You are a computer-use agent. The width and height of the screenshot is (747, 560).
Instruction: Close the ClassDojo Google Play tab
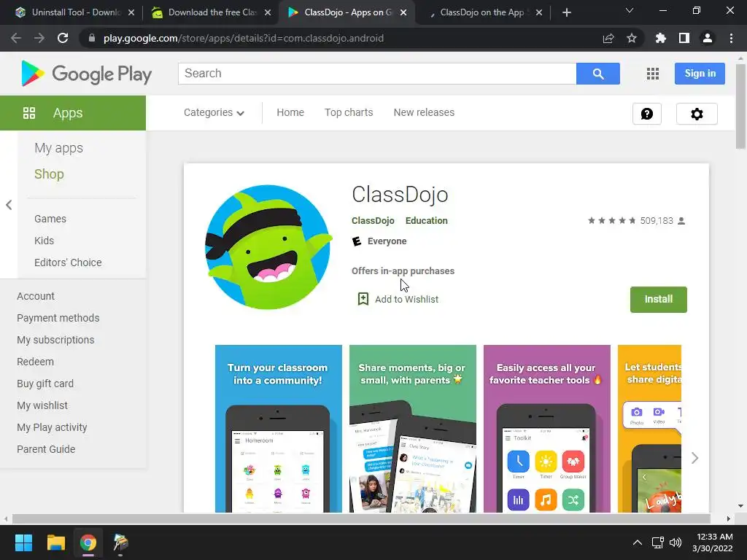pyautogui.click(x=403, y=12)
